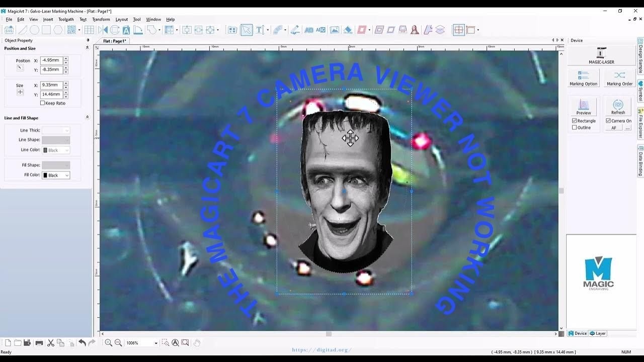Disable the Camera On checkbox
644x362 pixels.
(608, 121)
